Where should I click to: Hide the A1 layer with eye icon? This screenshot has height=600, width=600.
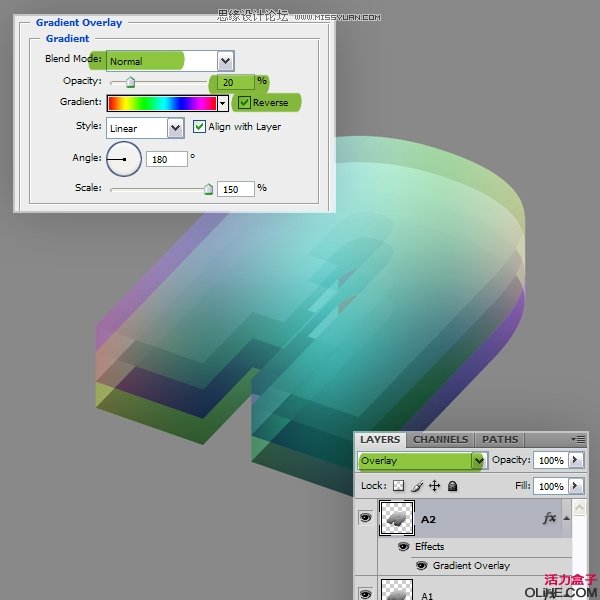point(365,594)
